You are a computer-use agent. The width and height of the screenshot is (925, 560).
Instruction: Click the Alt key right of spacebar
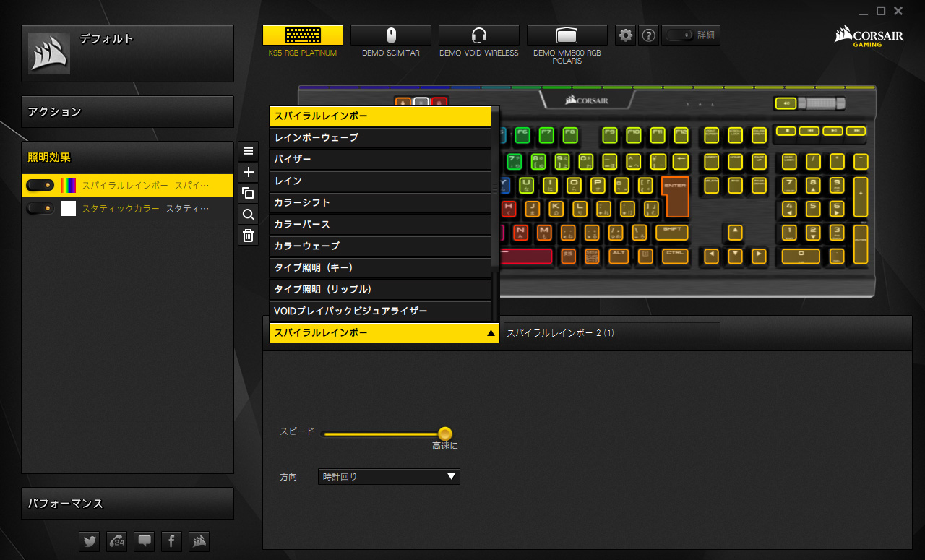(x=619, y=255)
